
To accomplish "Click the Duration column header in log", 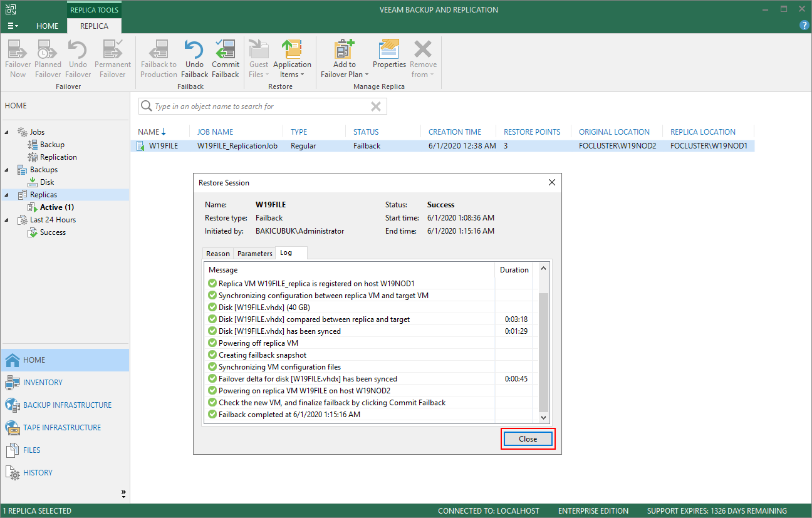I will 514,270.
